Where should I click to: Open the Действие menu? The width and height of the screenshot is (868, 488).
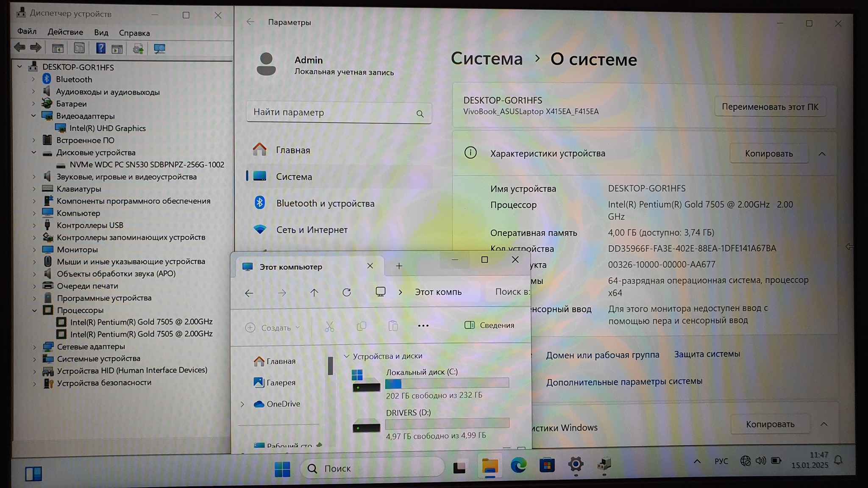[65, 32]
